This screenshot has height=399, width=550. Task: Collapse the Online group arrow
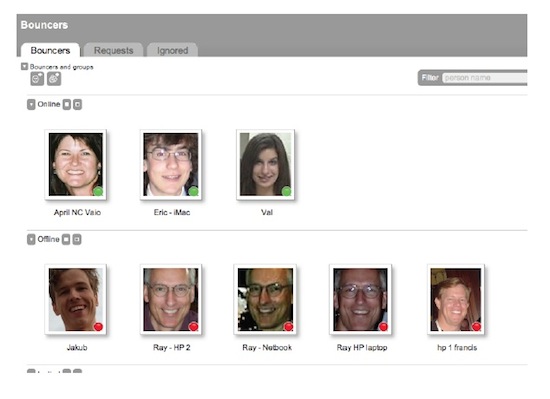click(31, 104)
